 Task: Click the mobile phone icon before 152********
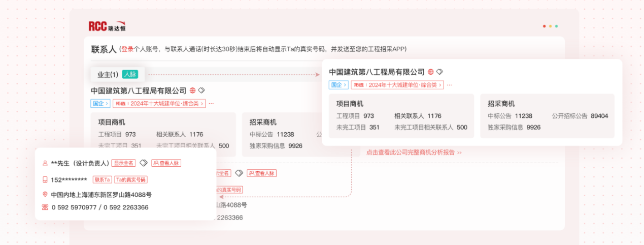(x=45, y=179)
